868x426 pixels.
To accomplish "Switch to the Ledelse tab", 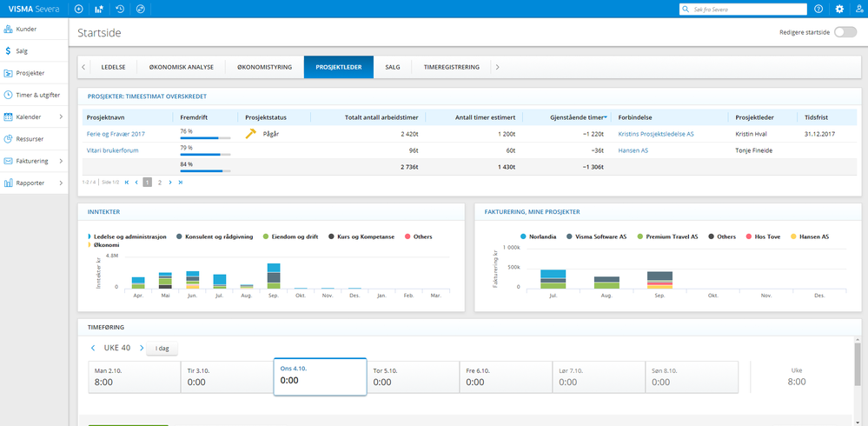I will [114, 67].
